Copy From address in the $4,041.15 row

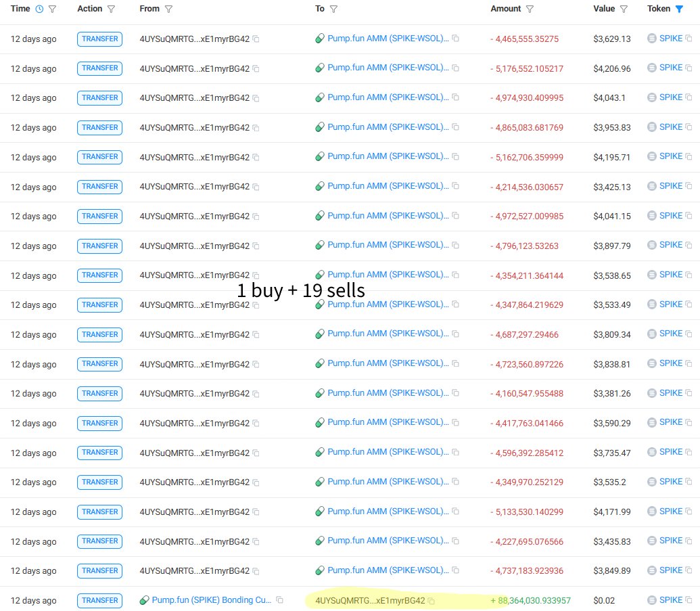tap(256, 217)
